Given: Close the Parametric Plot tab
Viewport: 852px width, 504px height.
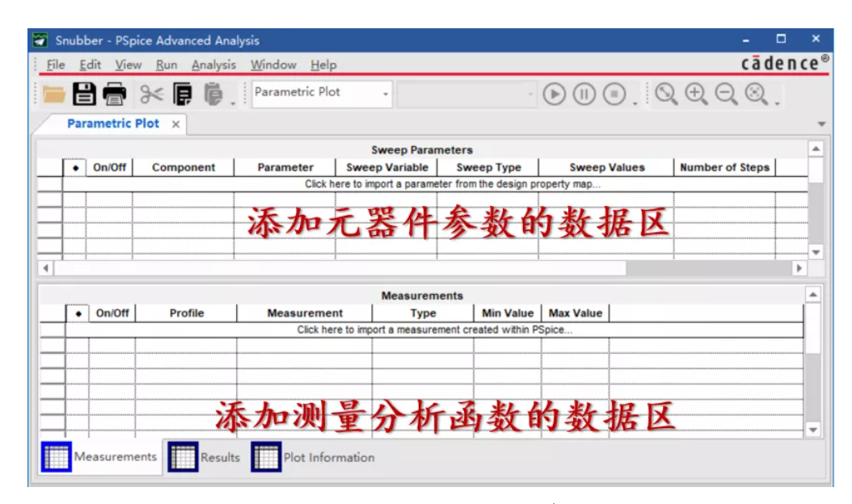Looking at the screenshot, I should click(175, 124).
